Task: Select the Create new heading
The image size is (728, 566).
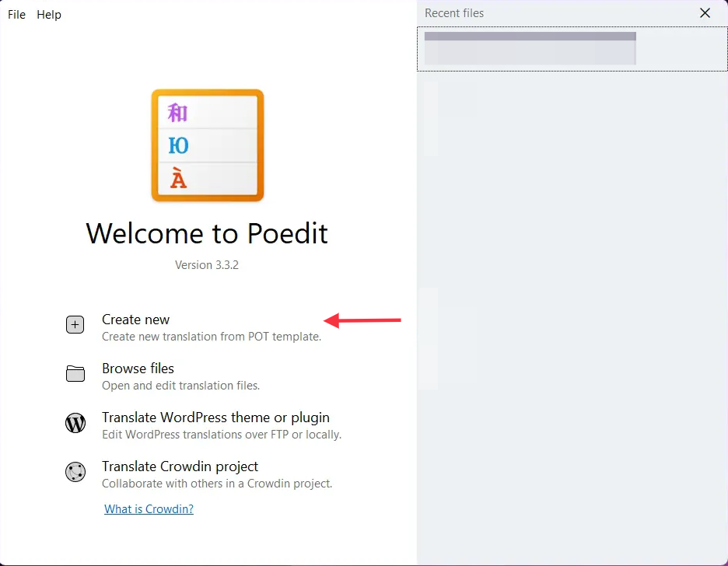Action: pos(135,320)
